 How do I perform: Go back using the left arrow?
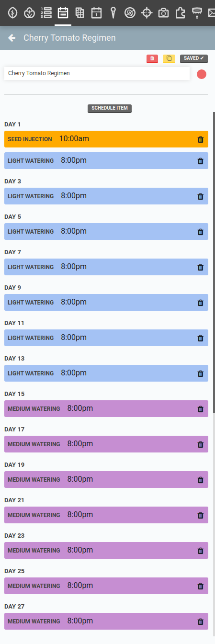point(12,38)
